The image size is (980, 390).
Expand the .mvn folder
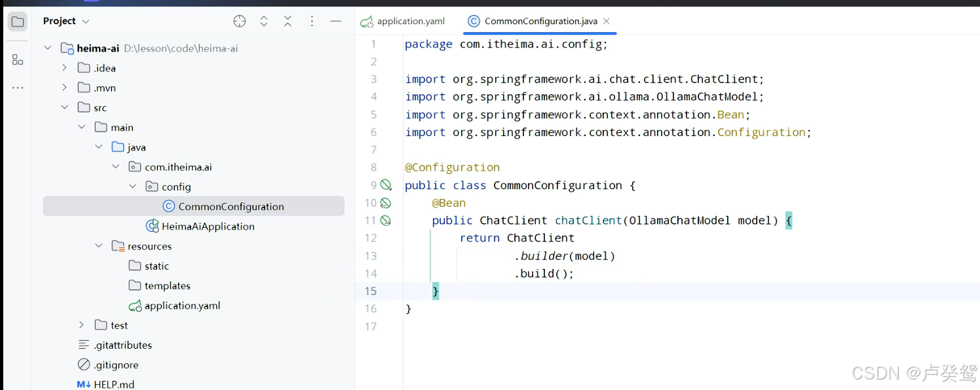coord(64,87)
